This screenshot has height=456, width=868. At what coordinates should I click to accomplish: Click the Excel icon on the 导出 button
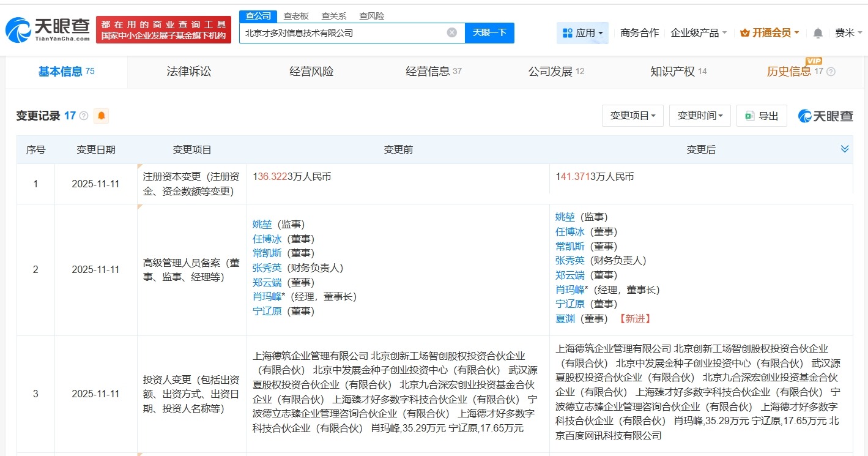[x=751, y=116]
